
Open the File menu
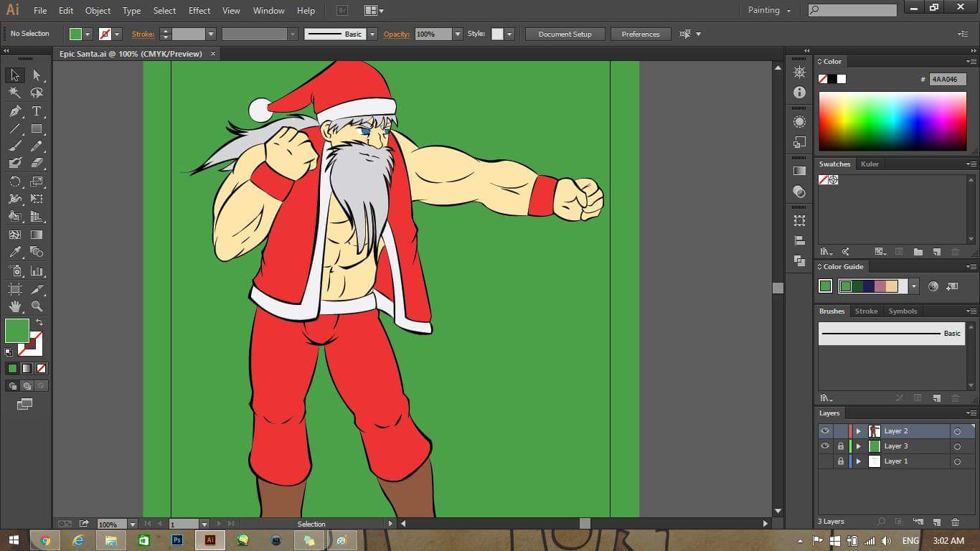pyautogui.click(x=40, y=11)
